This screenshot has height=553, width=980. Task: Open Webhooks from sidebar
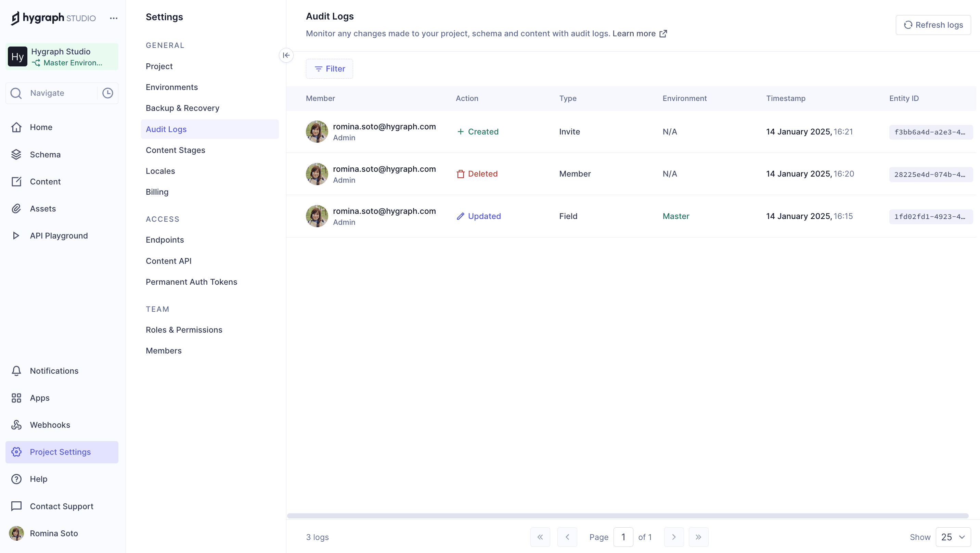tap(50, 425)
